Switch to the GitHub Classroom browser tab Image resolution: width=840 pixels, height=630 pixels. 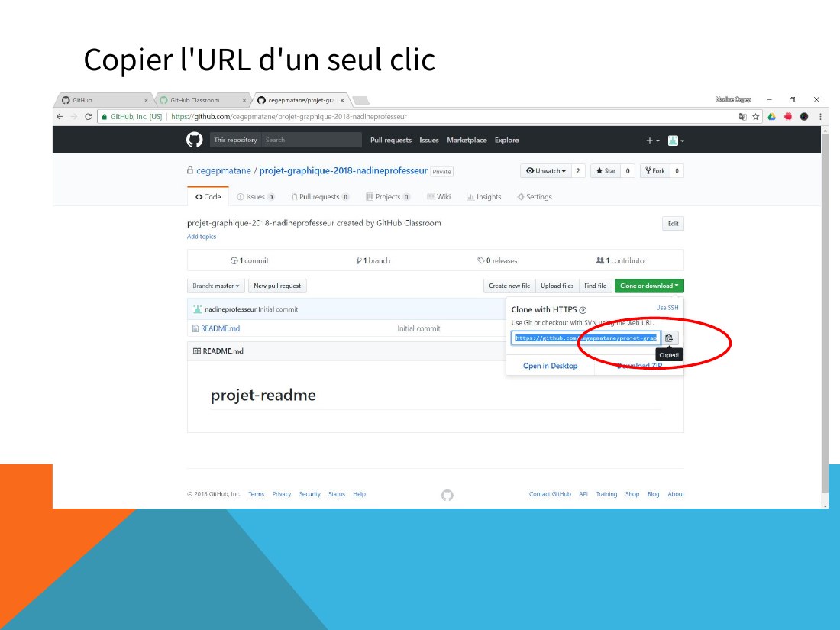pyautogui.click(x=203, y=100)
